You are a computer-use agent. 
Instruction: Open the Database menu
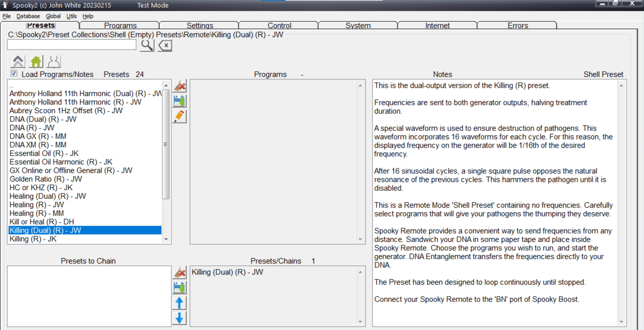click(28, 16)
